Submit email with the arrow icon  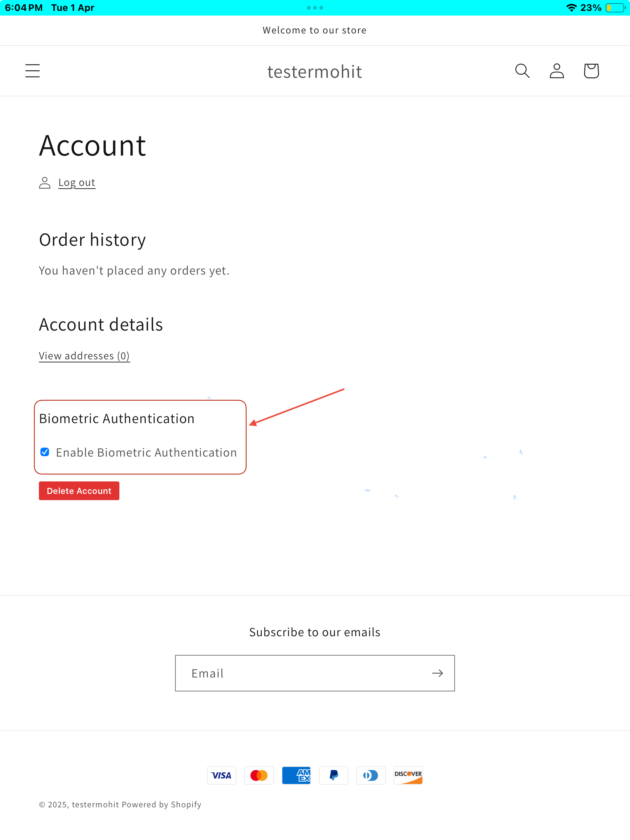pos(437,673)
